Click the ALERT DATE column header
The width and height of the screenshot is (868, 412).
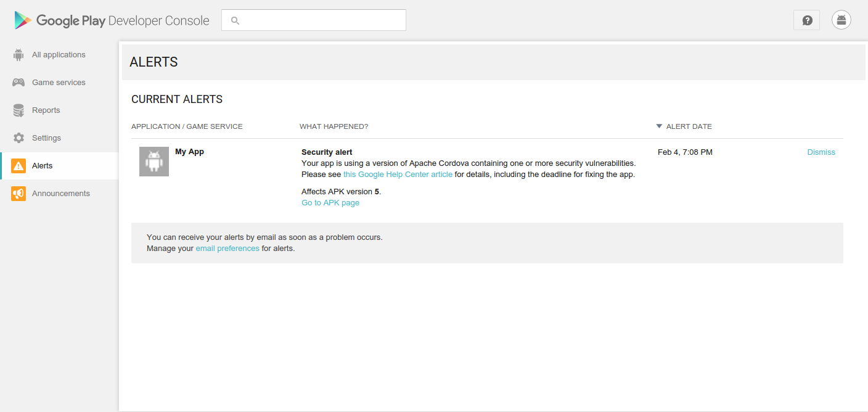pos(689,126)
